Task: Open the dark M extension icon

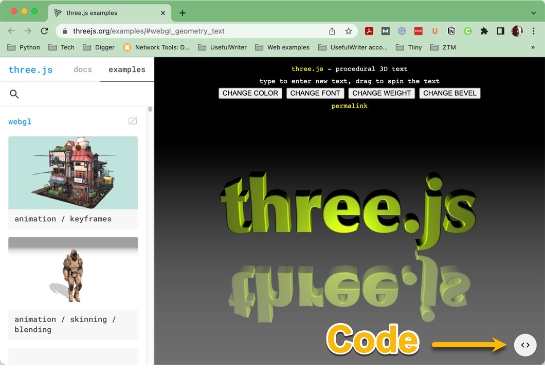Action: 385,31
